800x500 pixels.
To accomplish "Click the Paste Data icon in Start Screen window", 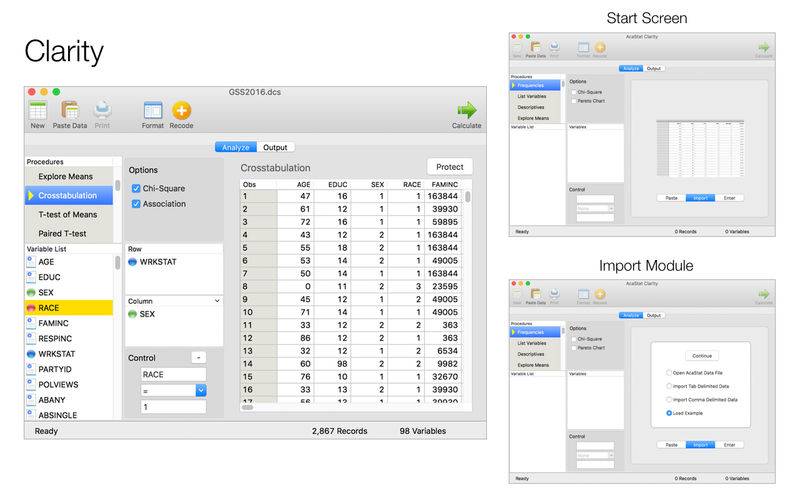I will click(536, 47).
